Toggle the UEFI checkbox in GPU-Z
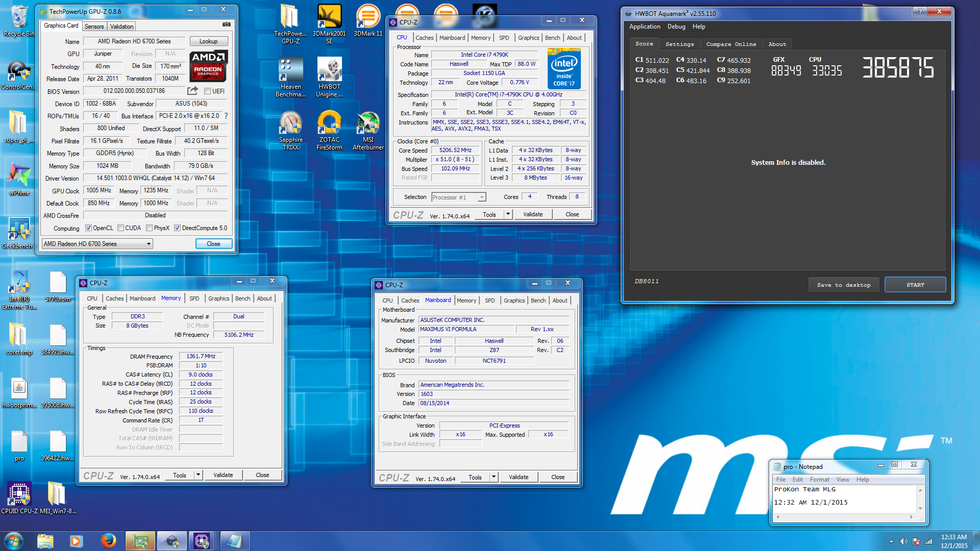This screenshot has height=551, width=980. pos(207,91)
